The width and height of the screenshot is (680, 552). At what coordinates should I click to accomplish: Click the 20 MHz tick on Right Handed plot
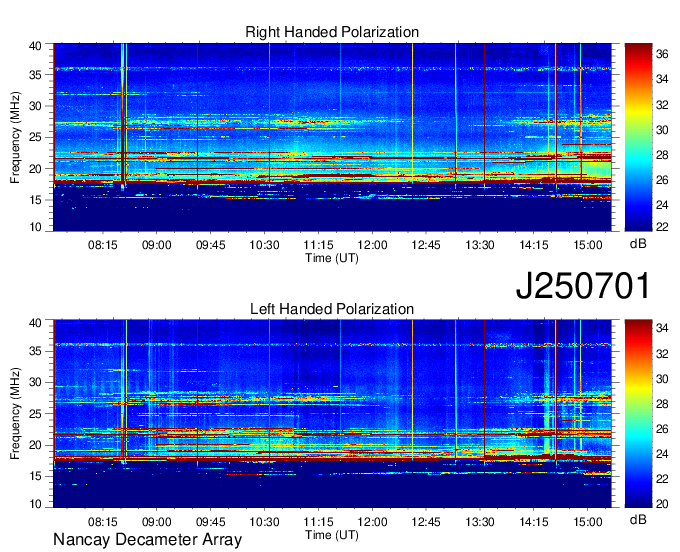click(35, 169)
